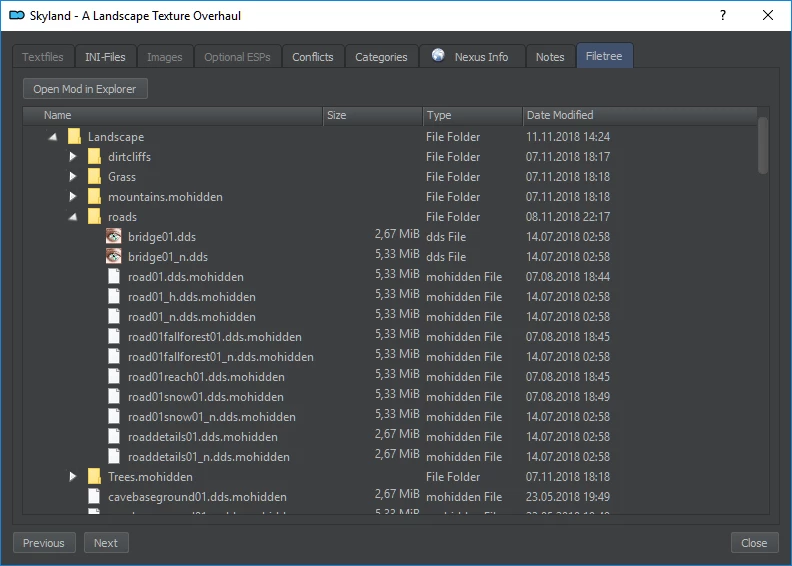
Task: Click the help question mark button
Action: [x=723, y=15]
